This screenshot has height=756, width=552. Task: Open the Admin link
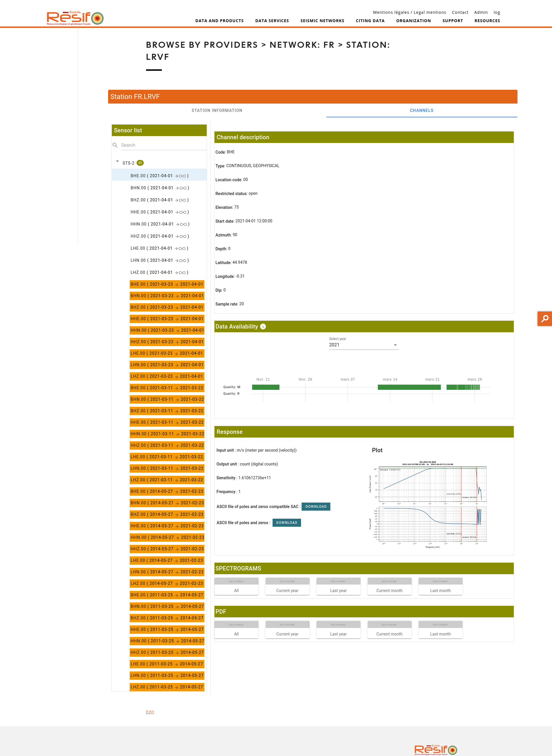coord(481,12)
